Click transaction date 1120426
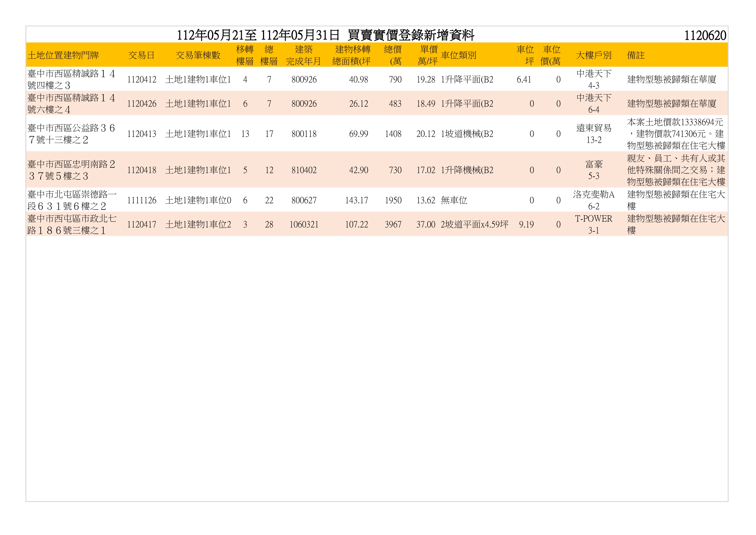The image size is (756, 535). pos(142,104)
